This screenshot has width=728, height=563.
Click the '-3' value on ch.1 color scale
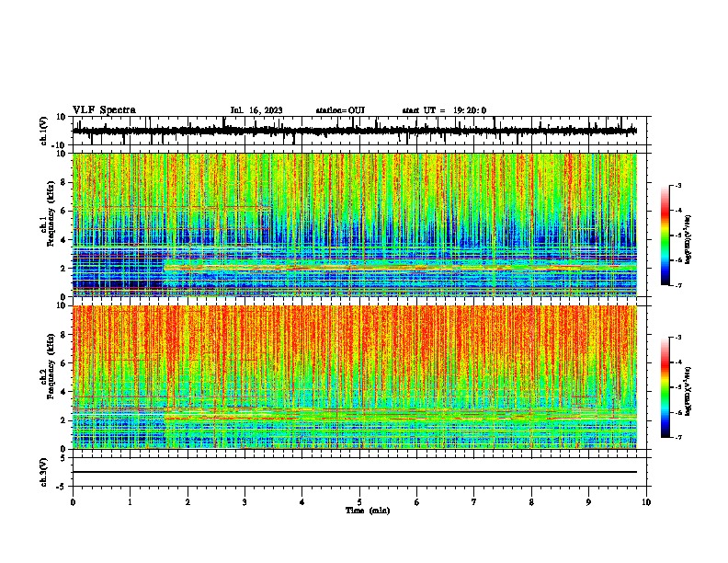pyautogui.click(x=678, y=185)
